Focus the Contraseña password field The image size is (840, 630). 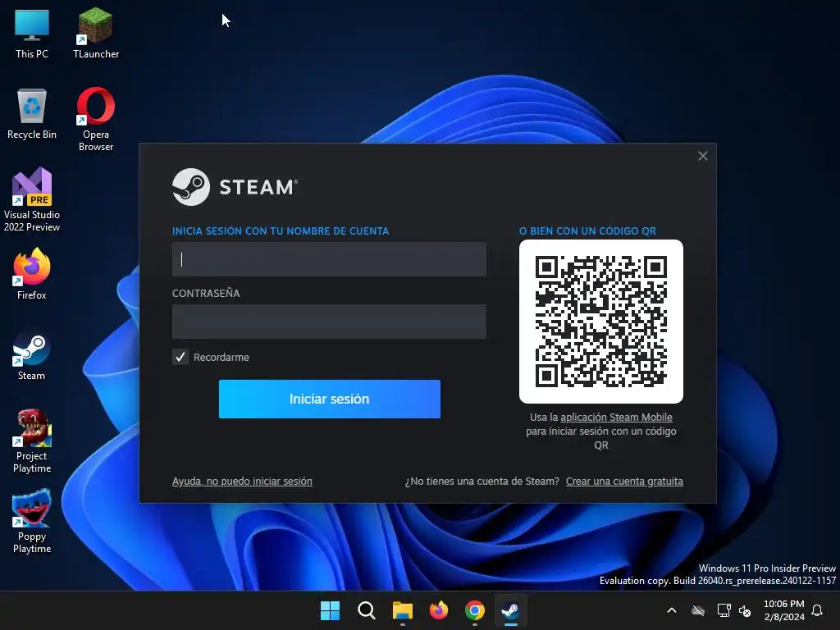tap(329, 322)
